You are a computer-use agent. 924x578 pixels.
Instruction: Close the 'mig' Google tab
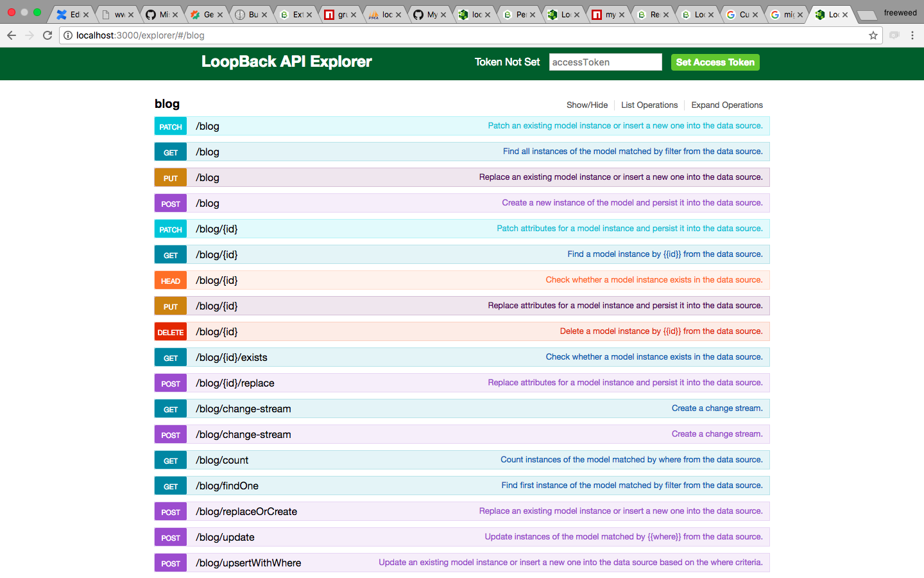[x=800, y=15]
